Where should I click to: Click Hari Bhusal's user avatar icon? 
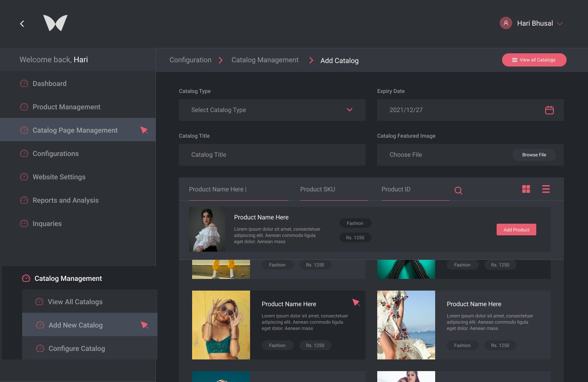tap(506, 23)
